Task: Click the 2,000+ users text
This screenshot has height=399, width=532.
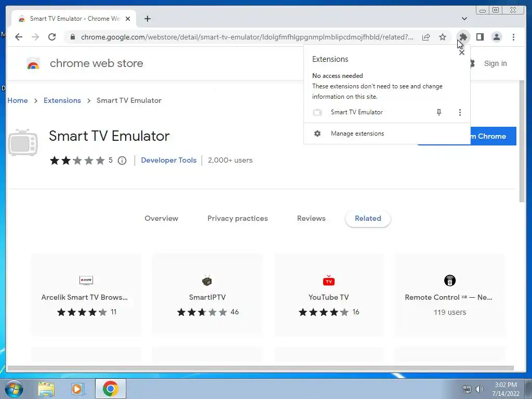Action: tap(230, 160)
